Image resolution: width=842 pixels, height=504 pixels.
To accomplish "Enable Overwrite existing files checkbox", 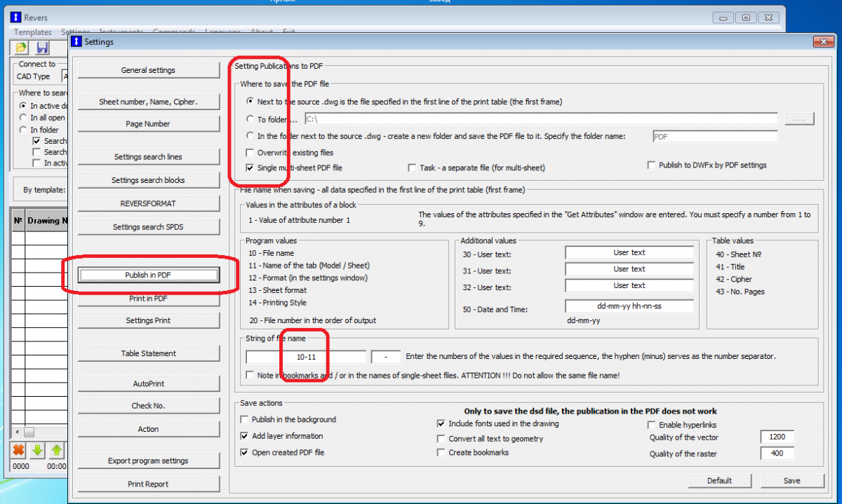I will pyautogui.click(x=250, y=152).
